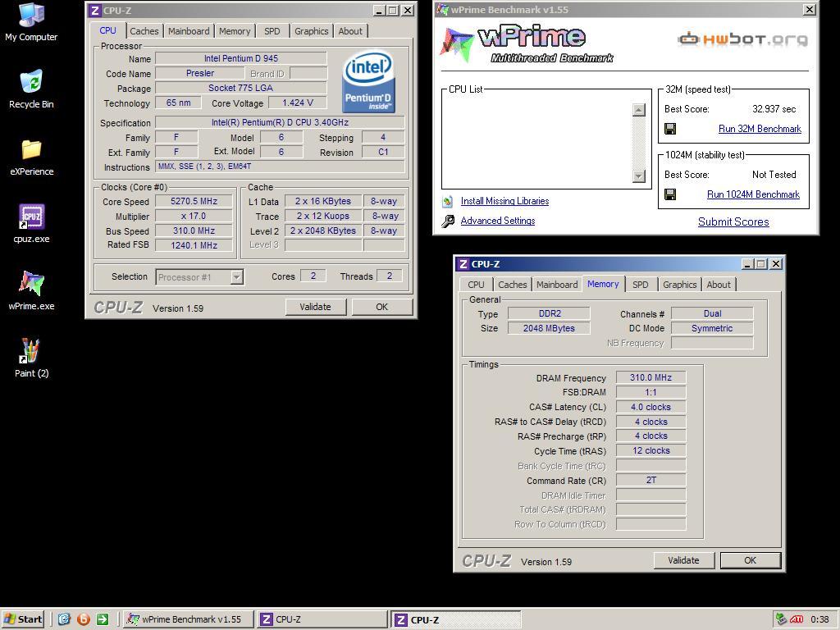Select the Paint (2) desktop shortcut
This screenshot has width=840, height=630.
point(31,358)
